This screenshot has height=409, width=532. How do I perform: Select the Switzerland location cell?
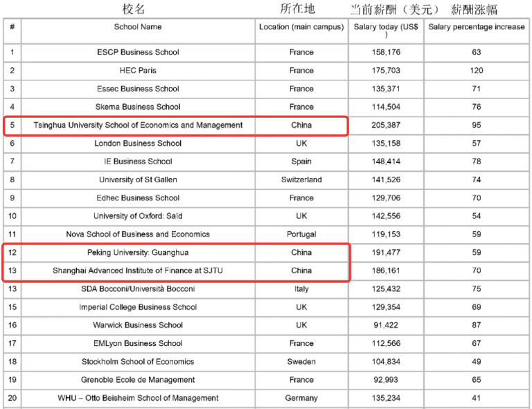click(301, 180)
